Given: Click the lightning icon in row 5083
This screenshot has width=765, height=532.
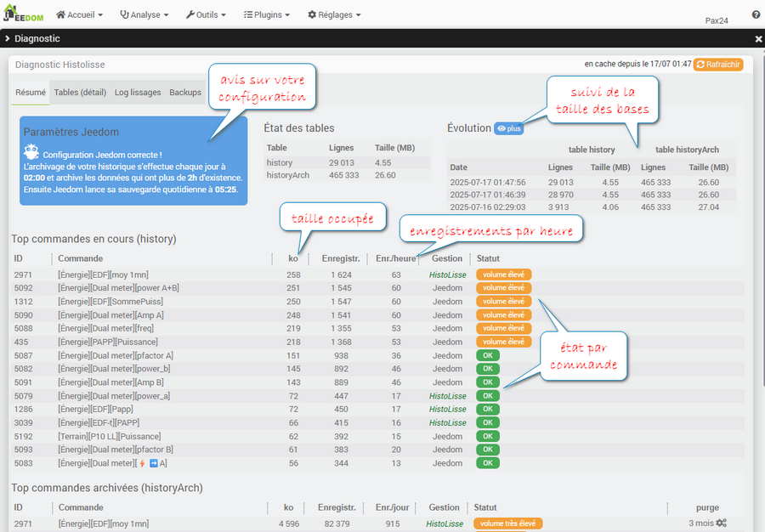Looking at the screenshot, I should pyautogui.click(x=142, y=463).
